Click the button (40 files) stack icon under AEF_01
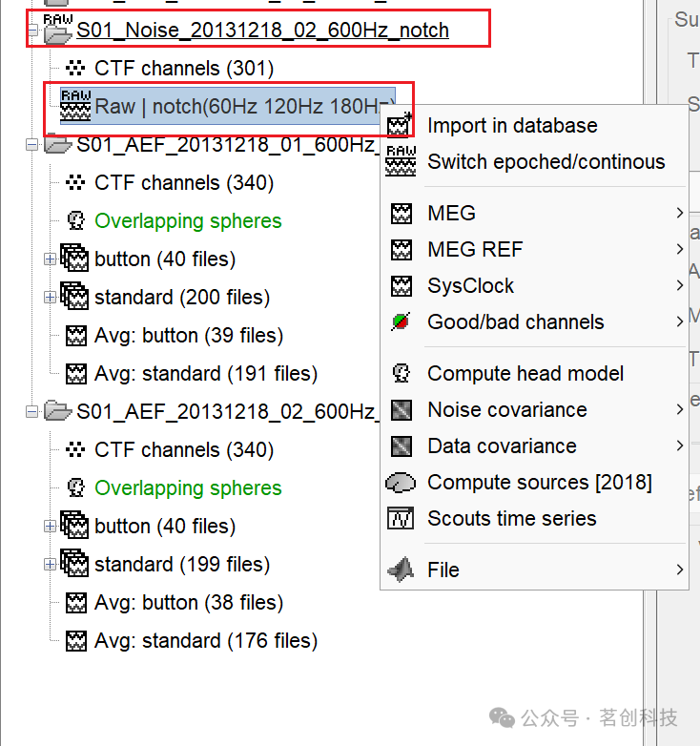The height and width of the screenshot is (746, 700). (x=74, y=259)
